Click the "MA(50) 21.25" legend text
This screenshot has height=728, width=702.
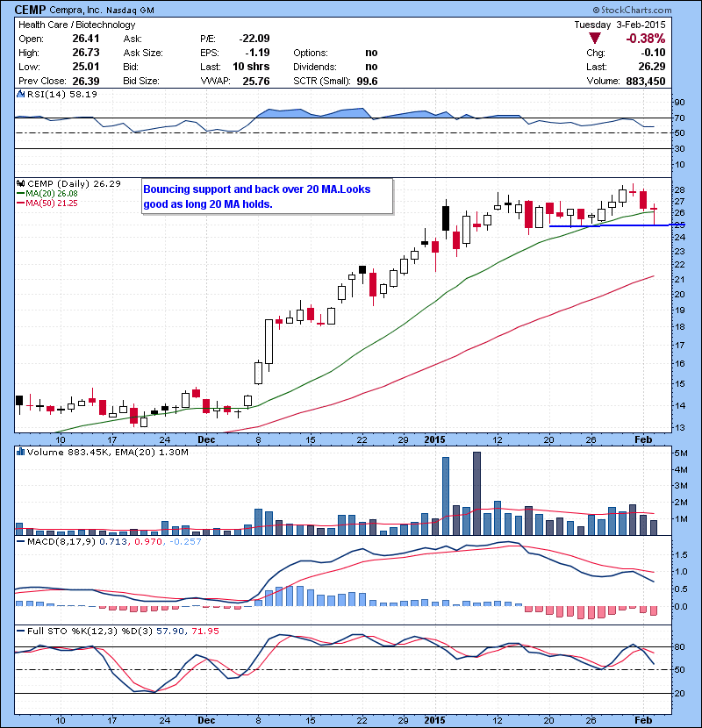[x=52, y=203]
